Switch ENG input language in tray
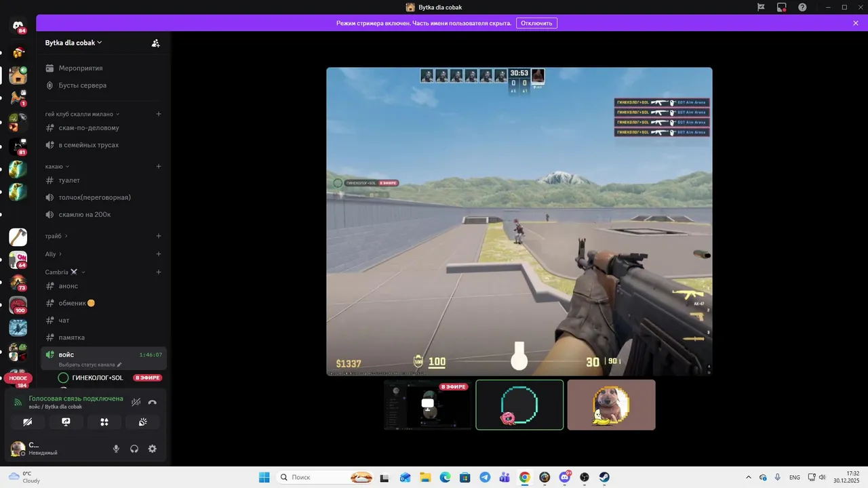868x488 pixels. pyautogui.click(x=795, y=477)
